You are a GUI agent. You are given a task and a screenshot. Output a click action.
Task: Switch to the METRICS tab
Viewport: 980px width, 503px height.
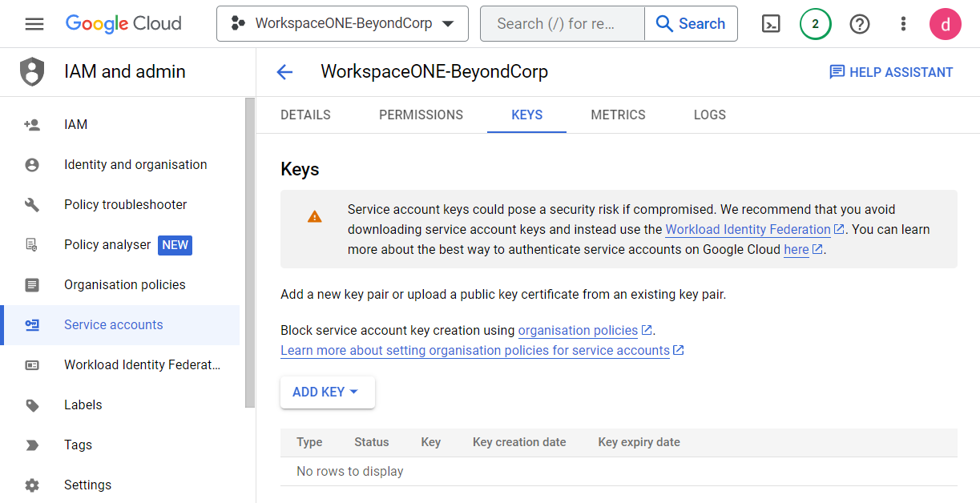tap(618, 115)
